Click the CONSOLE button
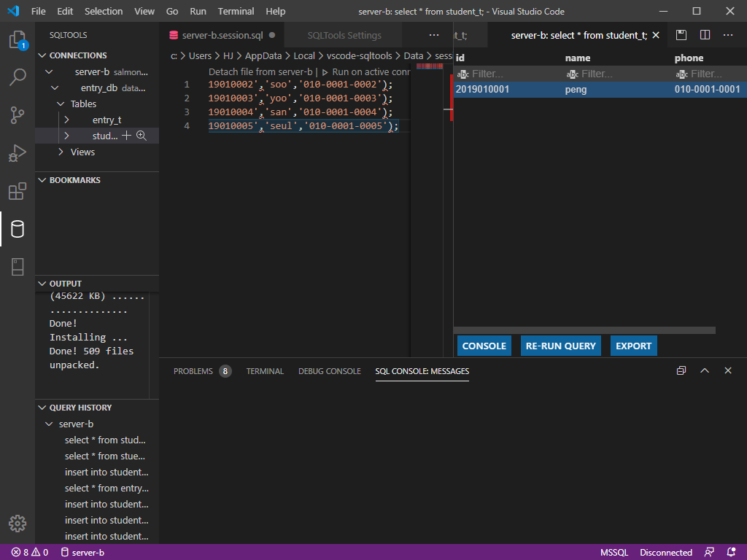 (x=484, y=346)
